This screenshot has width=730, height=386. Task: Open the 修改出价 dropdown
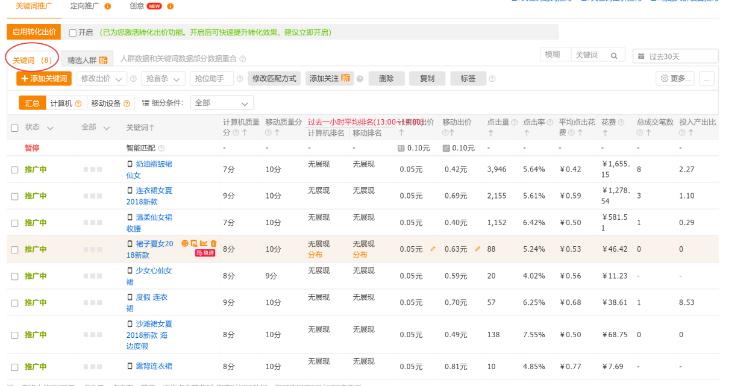101,79
